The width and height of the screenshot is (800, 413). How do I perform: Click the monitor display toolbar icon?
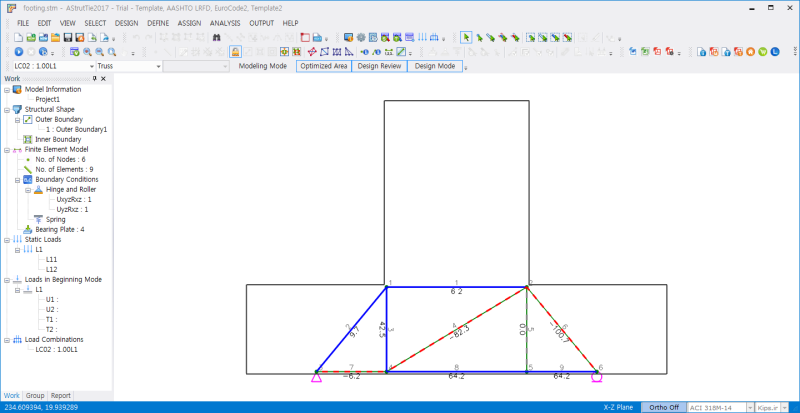(x=349, y=37)
